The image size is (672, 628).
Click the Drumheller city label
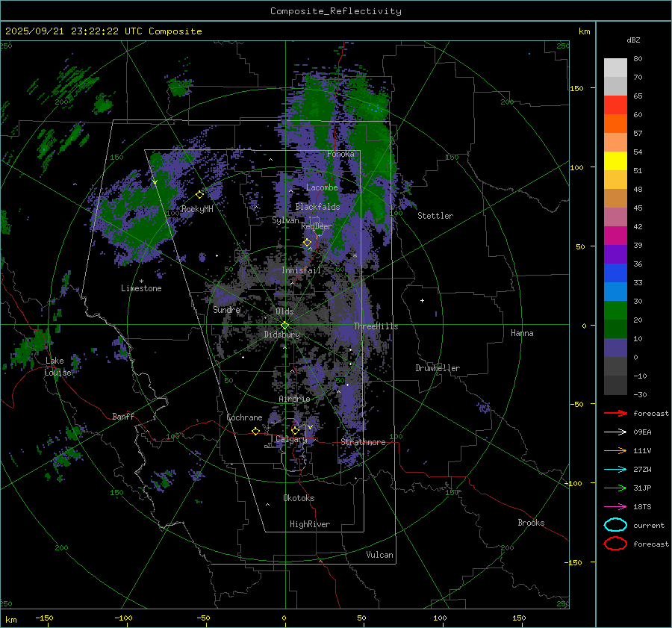438,368
